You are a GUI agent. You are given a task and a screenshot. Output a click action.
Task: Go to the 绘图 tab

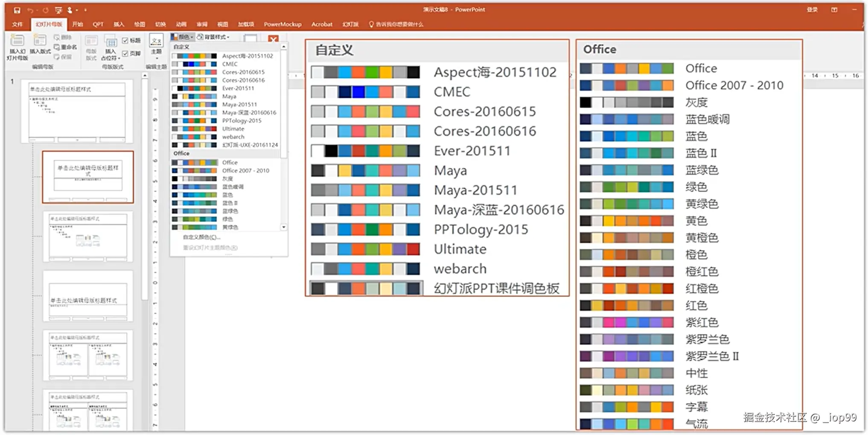(x=140, y=24)
